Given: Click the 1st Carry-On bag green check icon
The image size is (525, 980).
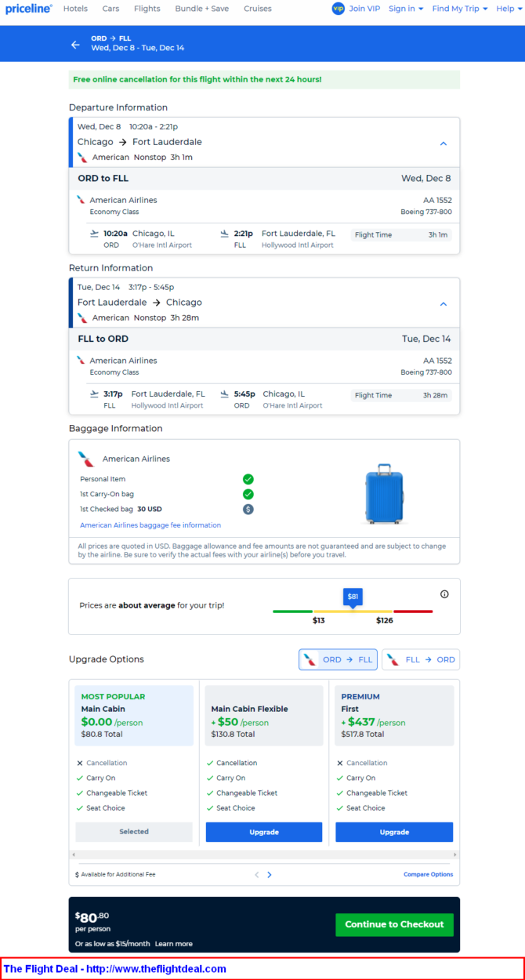Looking at the screenshot, I should [x=248, y=494].
